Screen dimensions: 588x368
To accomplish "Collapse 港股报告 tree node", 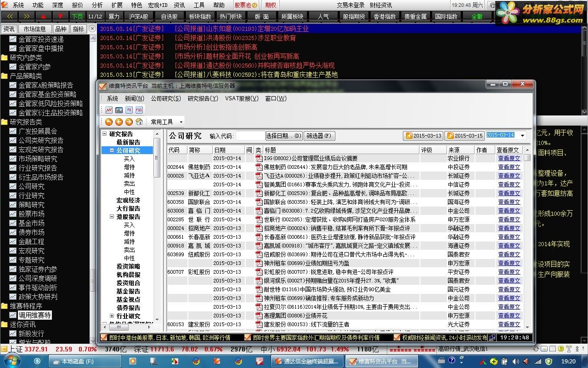I will [x=112, y=217].
